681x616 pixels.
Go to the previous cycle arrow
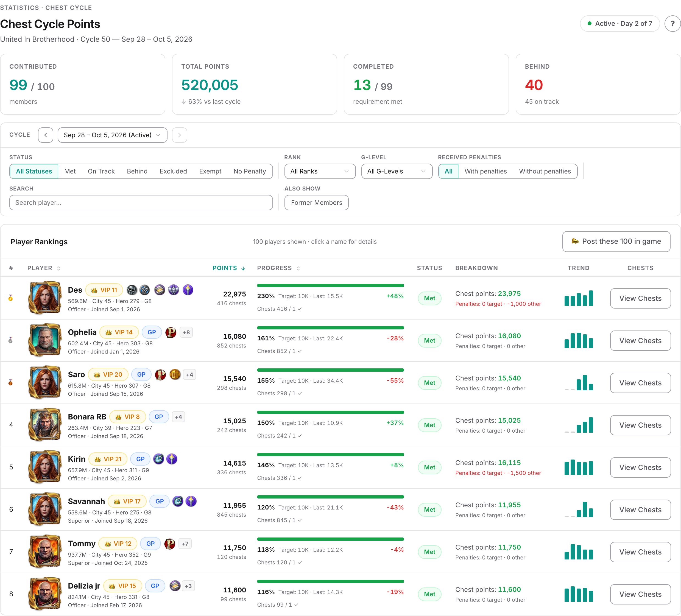pos(46,135)
